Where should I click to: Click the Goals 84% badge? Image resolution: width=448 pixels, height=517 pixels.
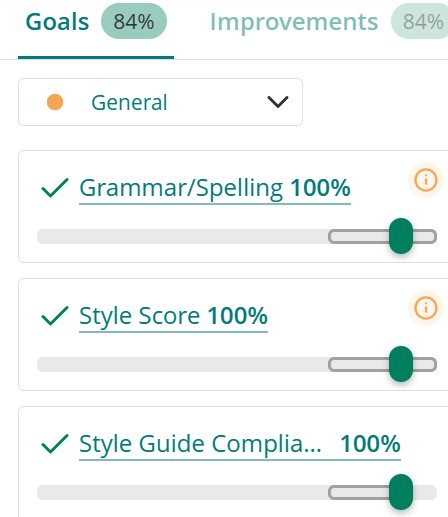[134, 22]
